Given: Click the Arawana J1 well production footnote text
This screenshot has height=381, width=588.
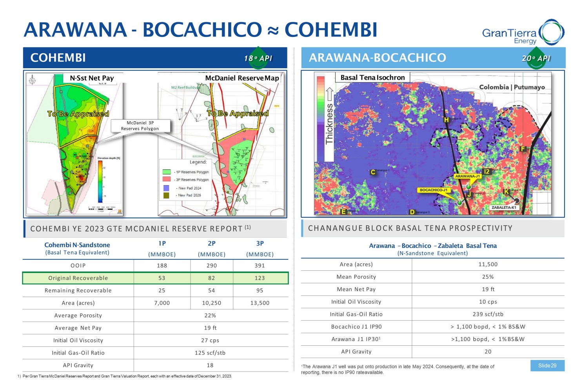Looking at the screenshot, I should tap(397, 369).
